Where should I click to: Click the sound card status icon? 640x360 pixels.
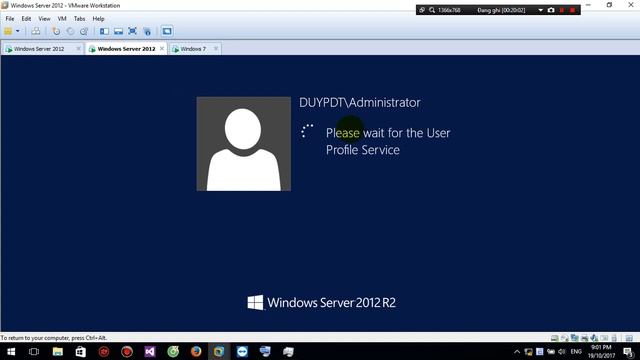tap(594, 338)
